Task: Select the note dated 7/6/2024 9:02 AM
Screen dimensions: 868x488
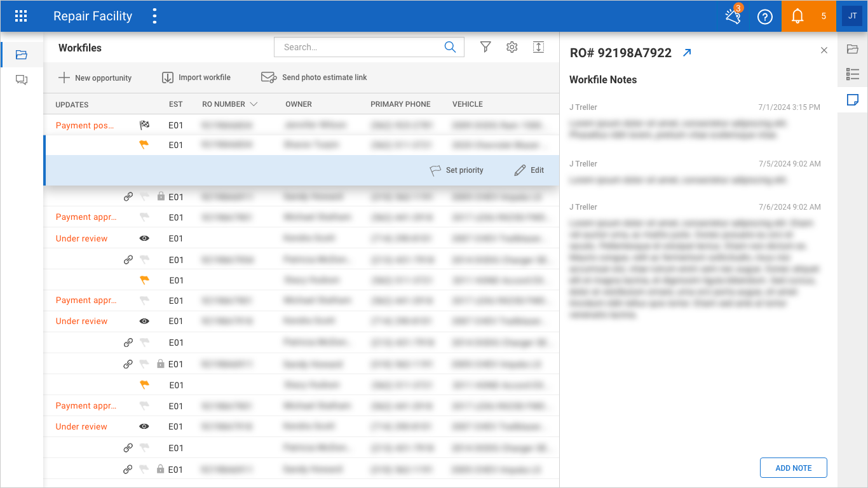Action: (695, 261)
